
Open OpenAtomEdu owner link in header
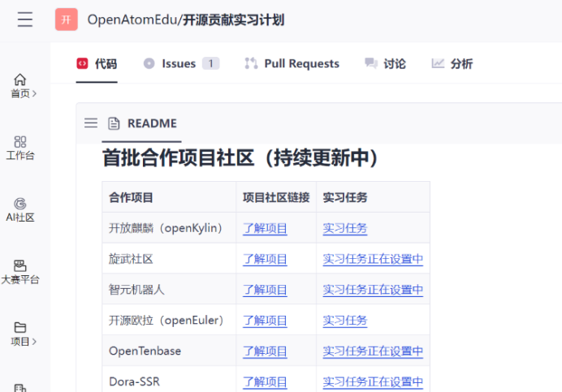point(132,19)
